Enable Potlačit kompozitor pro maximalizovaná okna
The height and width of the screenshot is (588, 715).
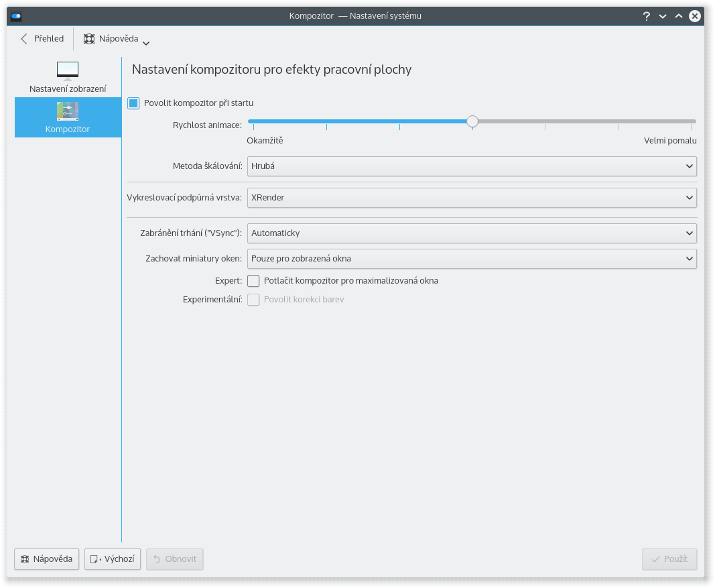[x=253, y=281]
